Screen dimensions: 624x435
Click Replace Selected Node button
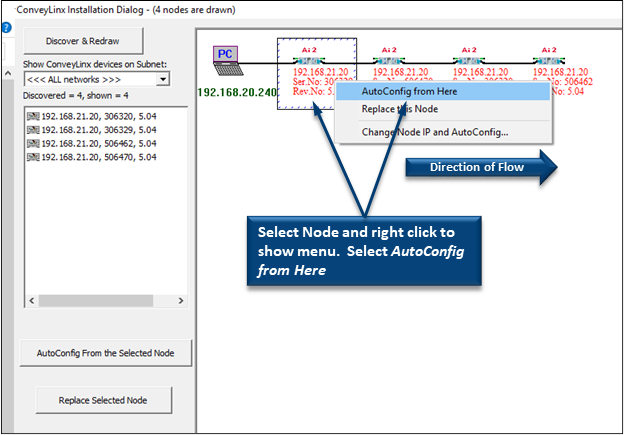point(103,400)
